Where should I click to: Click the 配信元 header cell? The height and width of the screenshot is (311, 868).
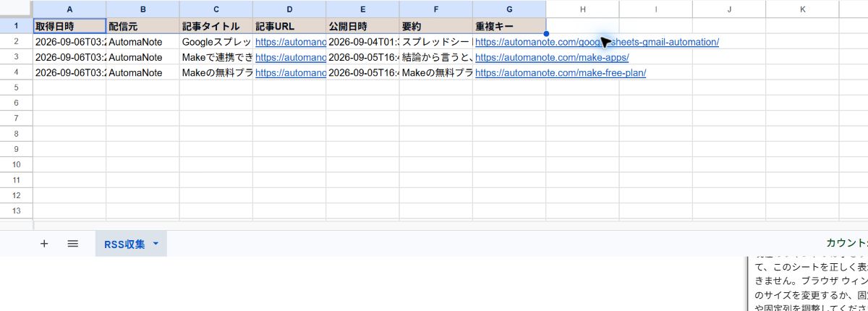tap(143, 25)
